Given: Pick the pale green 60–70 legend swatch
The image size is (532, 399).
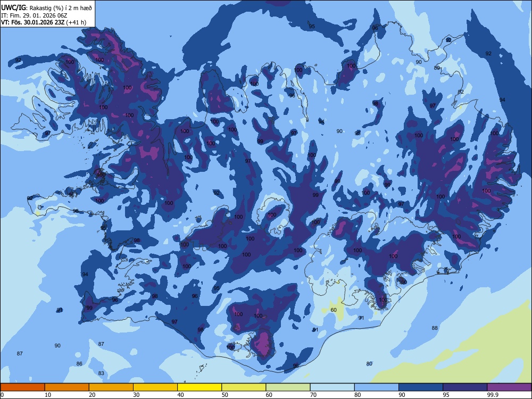Looking at the screenshot, I should pyautogui.click(x=288, y=387).
